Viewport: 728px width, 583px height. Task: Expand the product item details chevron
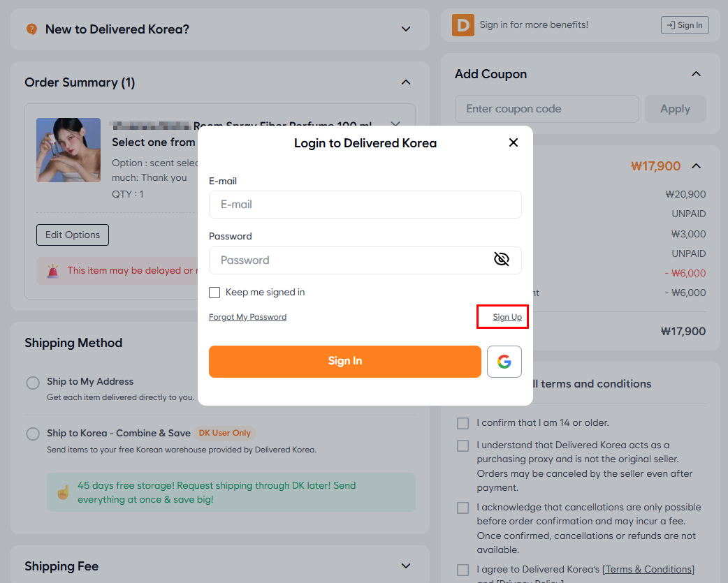coord(395,124)
